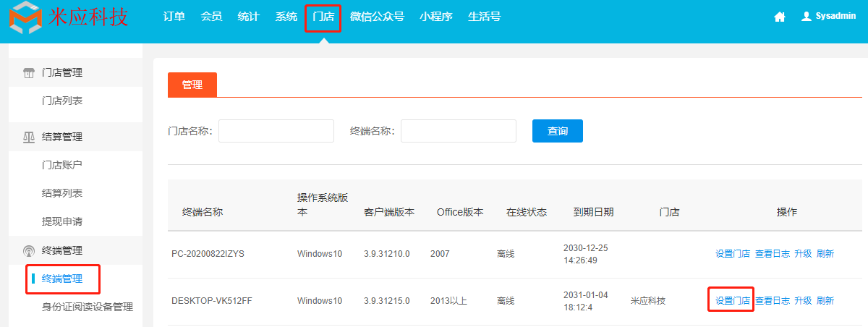
Task: Open the 生活号 menu
Action: [x=485, y=17]
